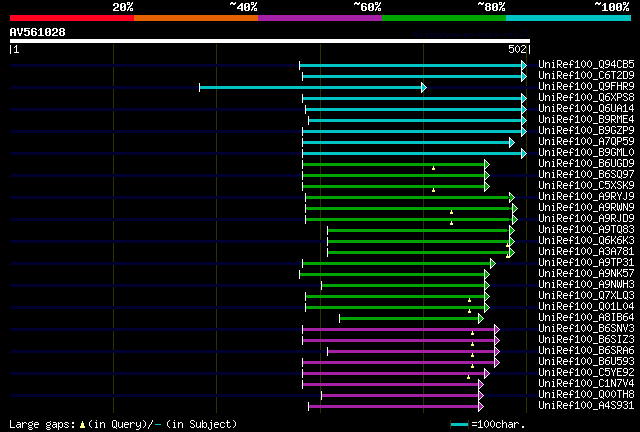Select the UniRef100_A7QP59 label
Image resolution: width=640 pixels, height=432 pixels.
pos(586,141)
